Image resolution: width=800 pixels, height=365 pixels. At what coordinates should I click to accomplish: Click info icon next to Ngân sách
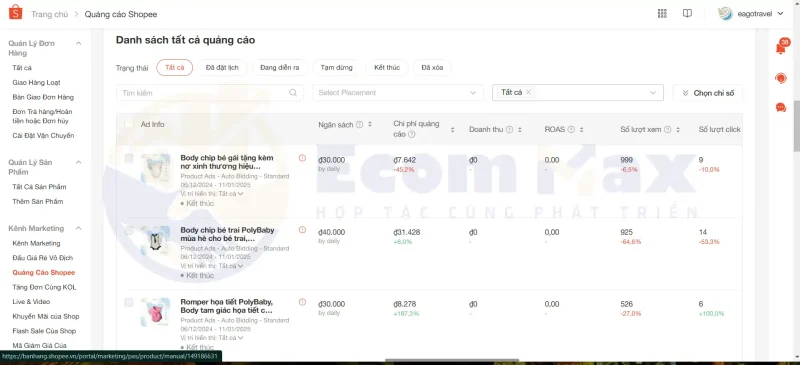pos(359,125)
